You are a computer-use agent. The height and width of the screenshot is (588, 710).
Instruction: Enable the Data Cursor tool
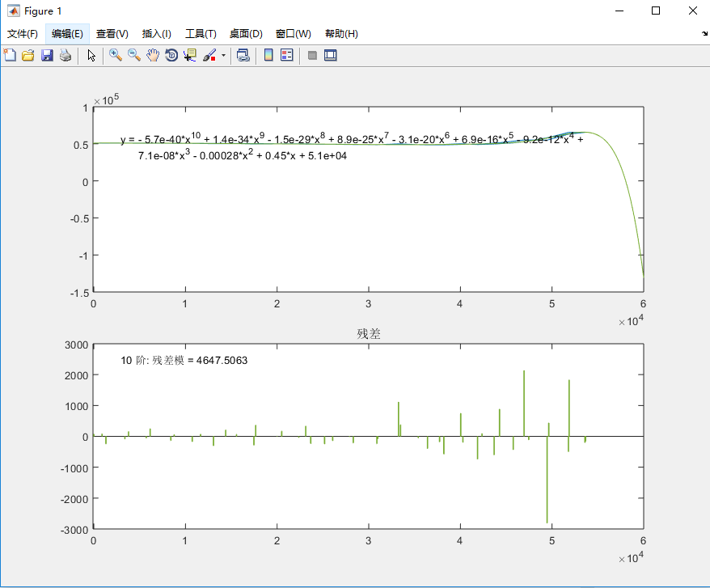(x=189, y=55)
